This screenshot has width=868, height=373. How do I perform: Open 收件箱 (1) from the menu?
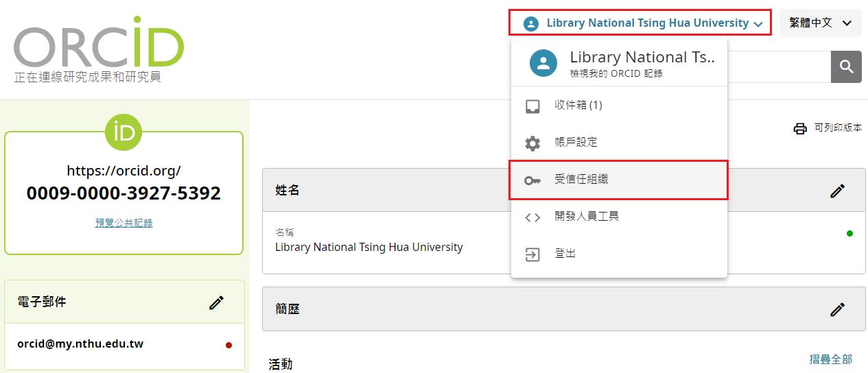coord(578,106)
